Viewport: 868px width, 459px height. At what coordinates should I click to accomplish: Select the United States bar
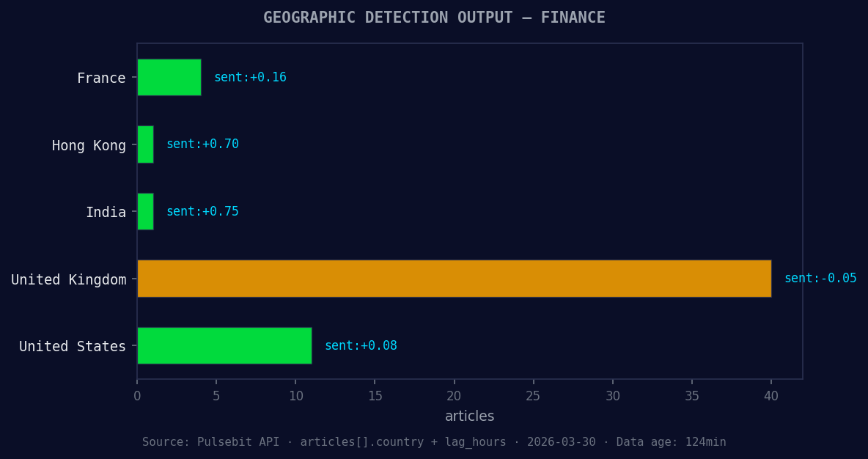coord(224,345)
